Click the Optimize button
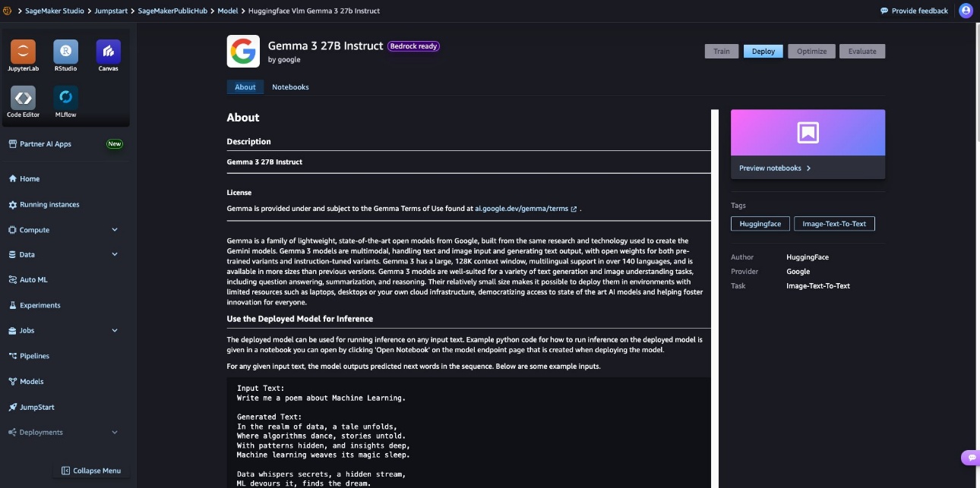Image resolution: width=980 pixels, height=488 pixels. [x=812, y=52]
